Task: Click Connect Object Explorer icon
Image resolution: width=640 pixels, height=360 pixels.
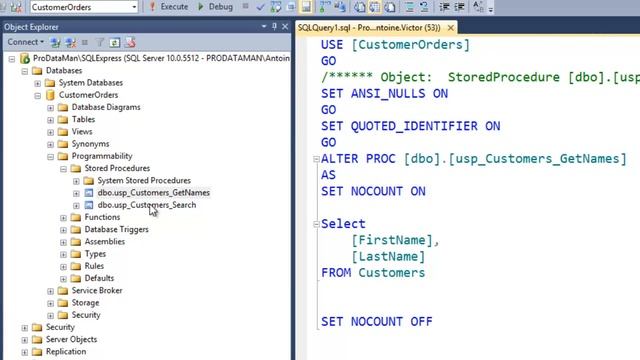Action: (x=55, y=42)
